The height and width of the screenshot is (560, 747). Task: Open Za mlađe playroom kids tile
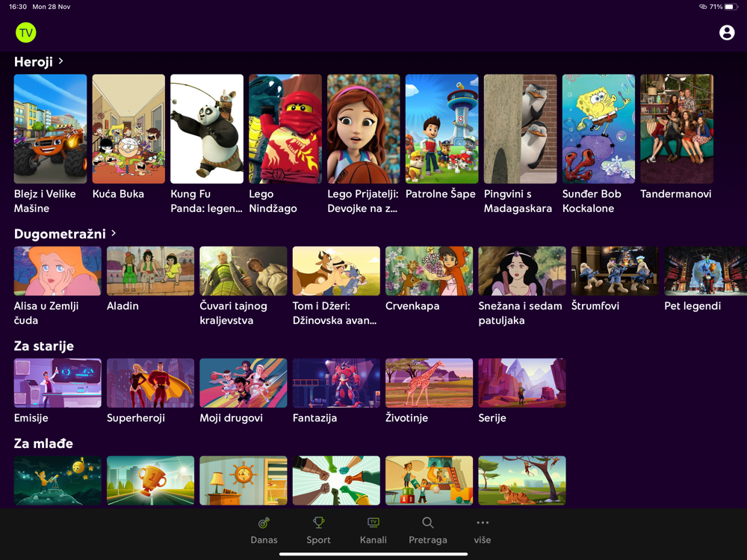(x=430, y=480)
